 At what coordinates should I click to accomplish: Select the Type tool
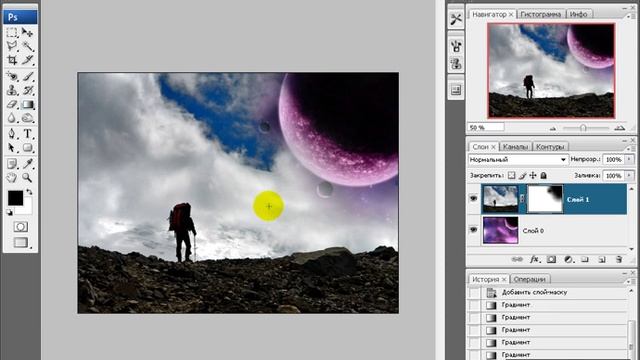coord(27,133)
